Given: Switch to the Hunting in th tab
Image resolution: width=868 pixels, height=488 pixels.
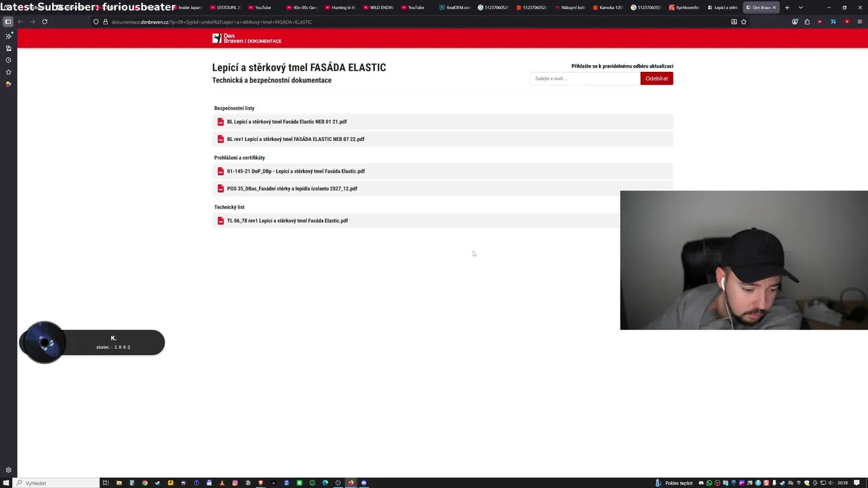Looking at the screenshot, I should pyautogui.click(x=340, y=7).
